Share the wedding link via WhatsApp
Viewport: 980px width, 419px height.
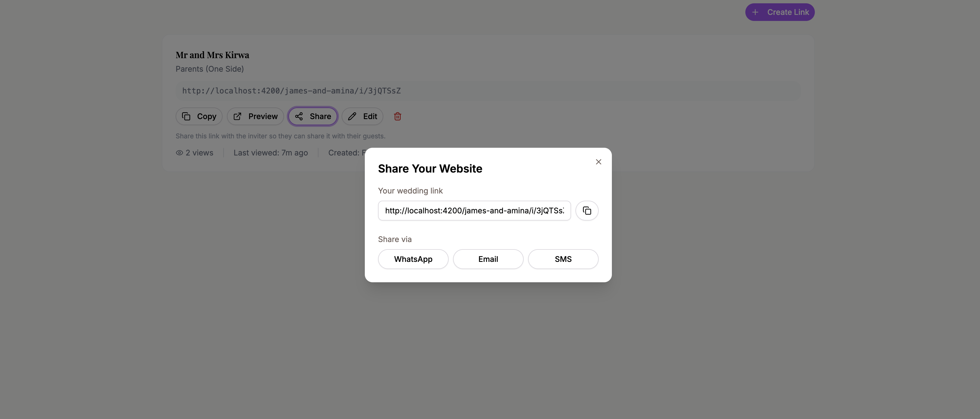[x=413, y=259]
